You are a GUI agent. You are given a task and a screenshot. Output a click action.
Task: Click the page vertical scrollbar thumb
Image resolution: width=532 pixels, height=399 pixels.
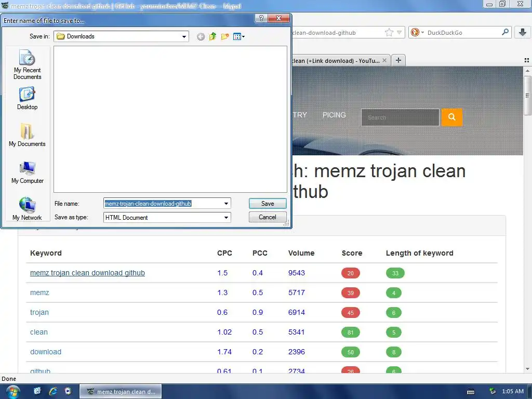point(527,96)
